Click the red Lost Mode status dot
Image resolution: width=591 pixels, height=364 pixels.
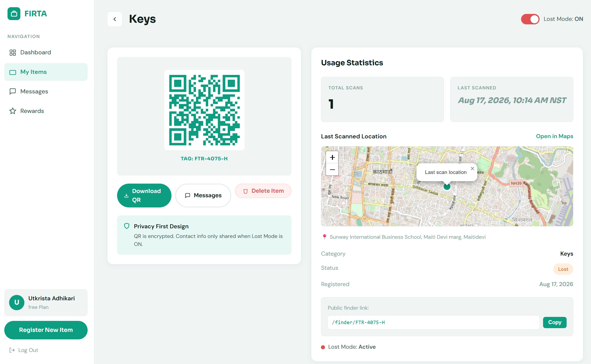point(323,347)
